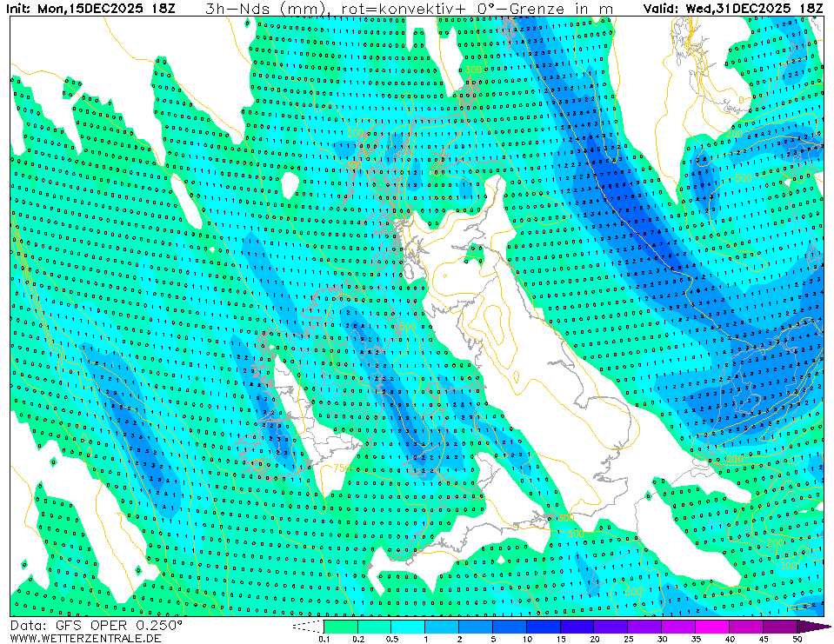Image resolution: width=834 pixels, height=644 pixels.
Task: Select the 10–15 mm legend color swatch
Action: click(544, 626)
